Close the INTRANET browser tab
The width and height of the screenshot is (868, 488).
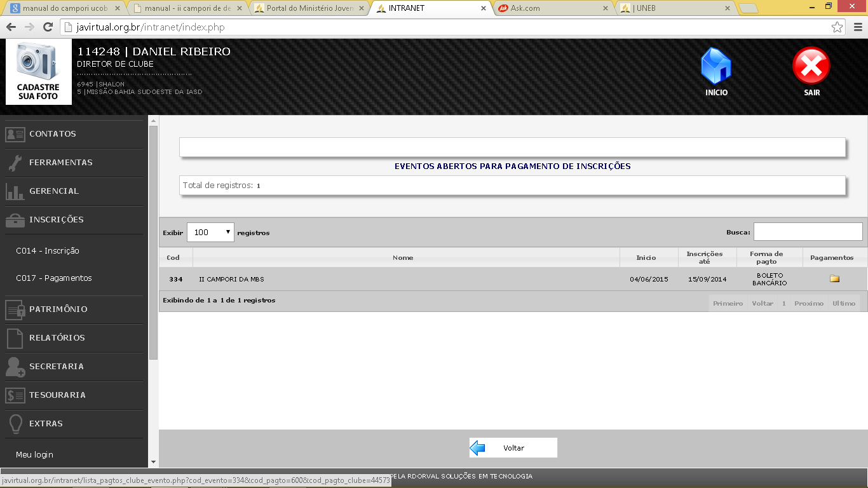pos(484,8)
